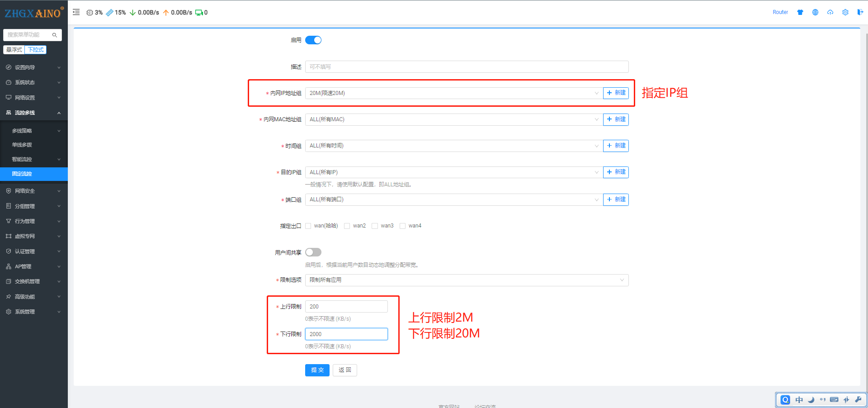Toggle the 用户间共享 switch
This screenshot has height=408, width=868.
point(313,252)
